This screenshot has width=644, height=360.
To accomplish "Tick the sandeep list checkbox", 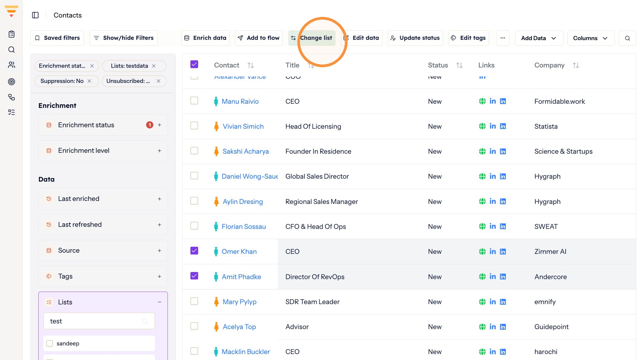I will 50,343.
